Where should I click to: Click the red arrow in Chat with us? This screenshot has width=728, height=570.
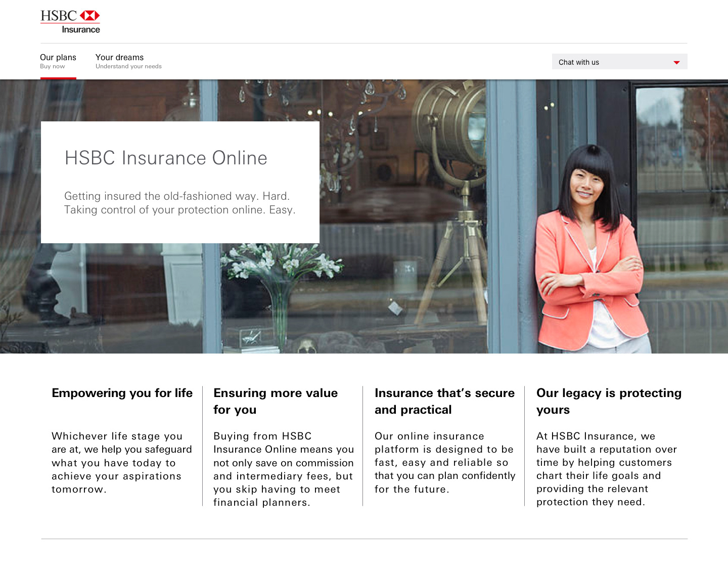(676, 63)
